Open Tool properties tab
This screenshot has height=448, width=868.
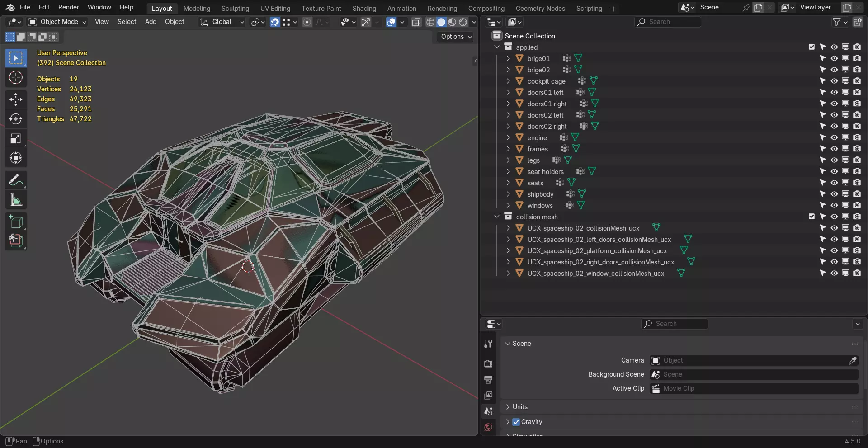(488, 344)
